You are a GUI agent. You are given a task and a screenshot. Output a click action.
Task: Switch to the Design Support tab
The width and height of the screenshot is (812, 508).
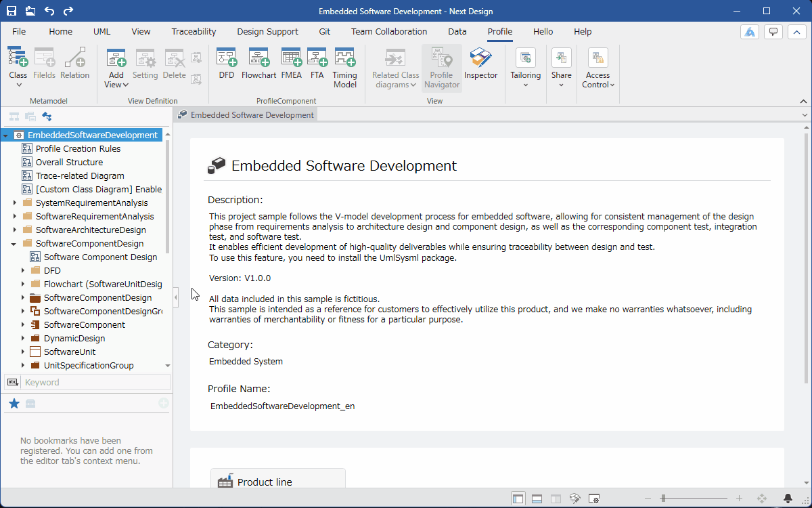tap(267, 32)
